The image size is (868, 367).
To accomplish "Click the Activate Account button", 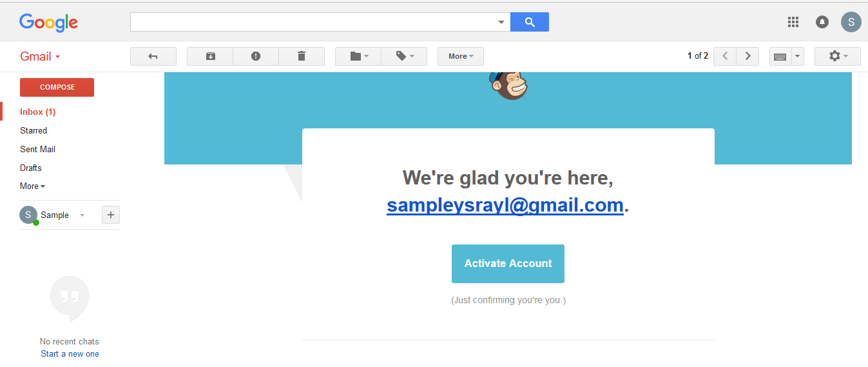I will tap(508, 263).
